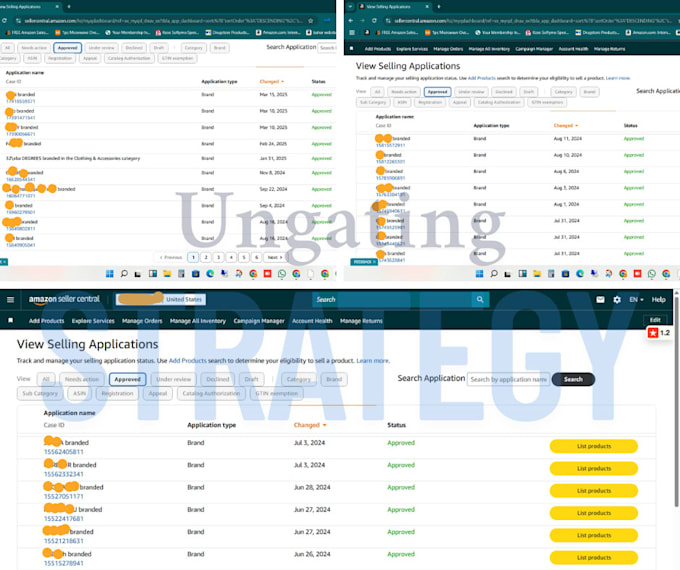Select the Approved filter in the bottom window
680x570 pixels.
pyautogui.click(x=128, y=379)
